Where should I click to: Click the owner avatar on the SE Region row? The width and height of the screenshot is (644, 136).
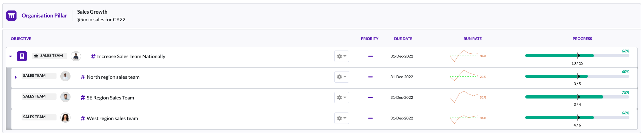[65, 97]
